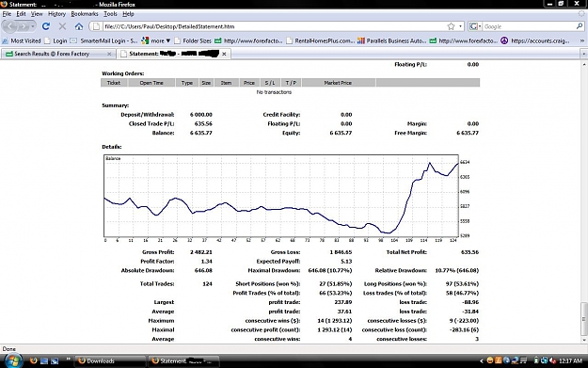
Task: Bookmark this page with the star icon
Action: [x=451, y=26]
